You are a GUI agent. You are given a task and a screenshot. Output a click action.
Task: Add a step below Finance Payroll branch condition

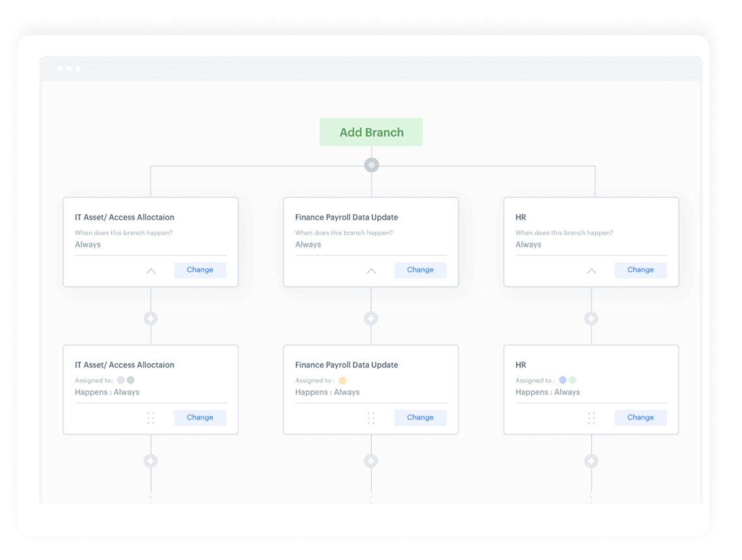(x=371, y=319)
